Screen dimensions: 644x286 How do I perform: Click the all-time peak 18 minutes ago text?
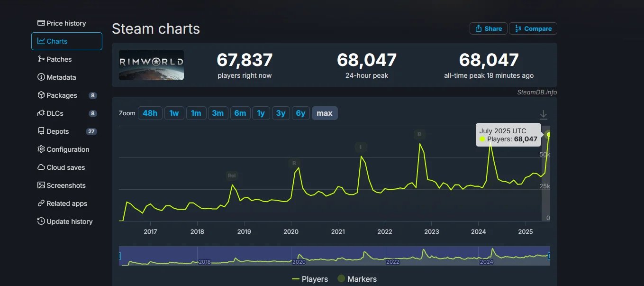point(489,75)
